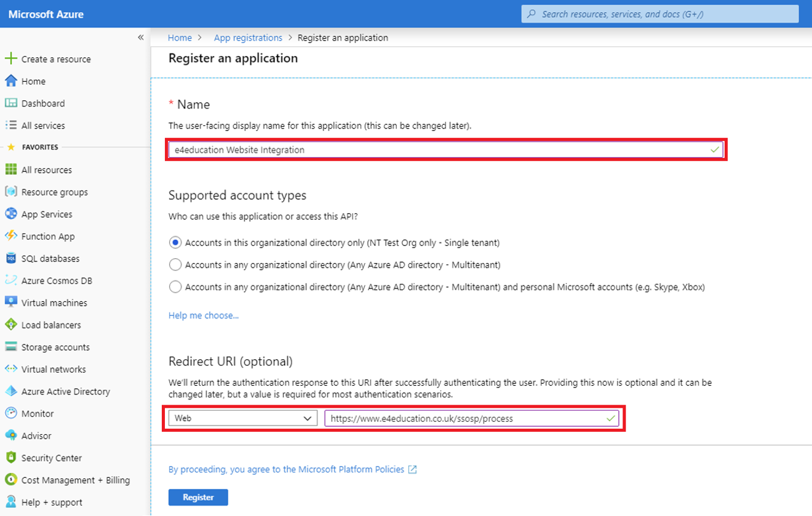Open the Security Center shield icon
The image size is (812, 516).
pos(10,458)
